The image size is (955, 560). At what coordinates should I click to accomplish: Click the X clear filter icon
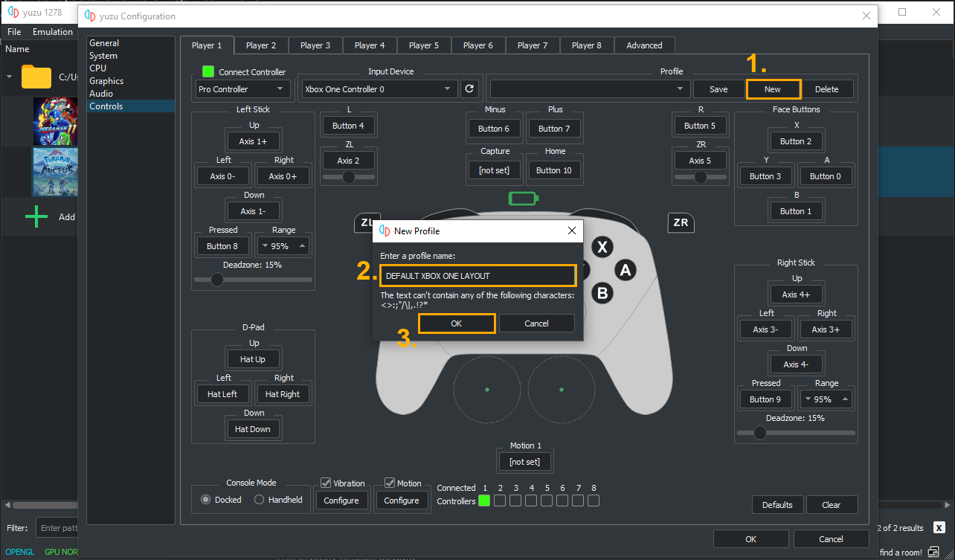(939, 528)
